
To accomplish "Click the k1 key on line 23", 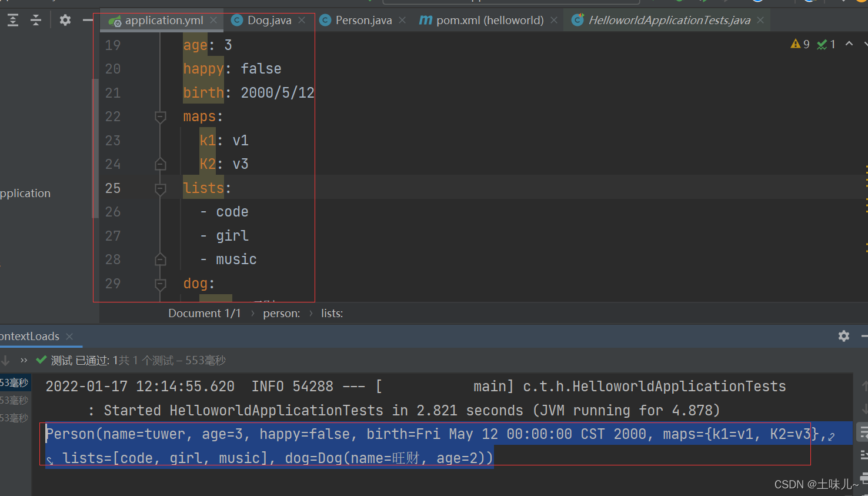I will pyautogui.click(x=208, y=141).
